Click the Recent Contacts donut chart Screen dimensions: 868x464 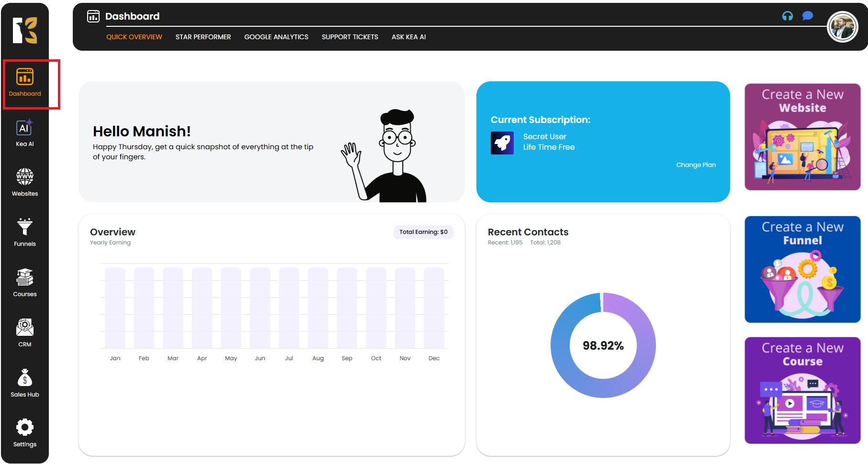click(x=603, y=345)
